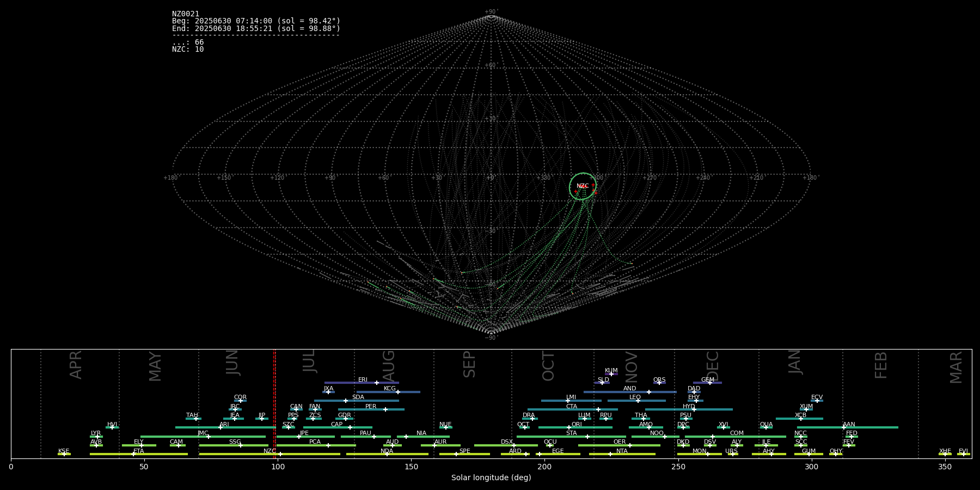The image size is (980, 490).
Task: Click the LEO shower label
Action: pyautogui.click(x=635, y=397)
